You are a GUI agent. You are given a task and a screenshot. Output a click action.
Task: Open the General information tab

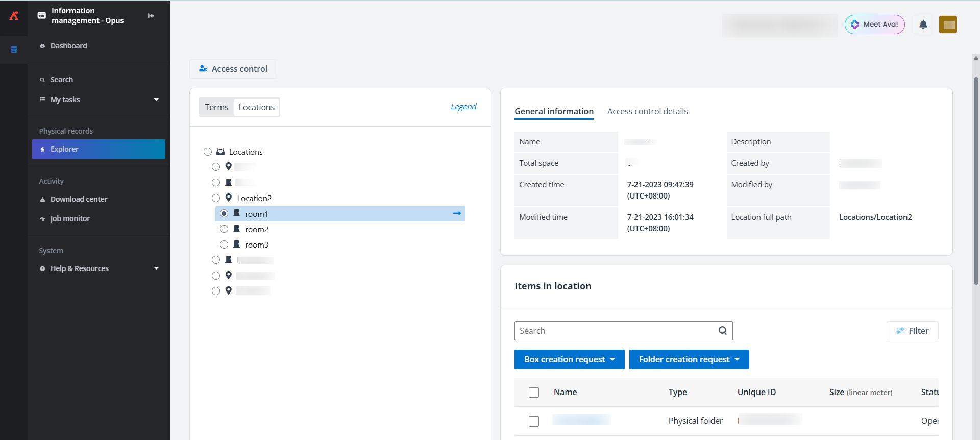click(x=554, y=111)
